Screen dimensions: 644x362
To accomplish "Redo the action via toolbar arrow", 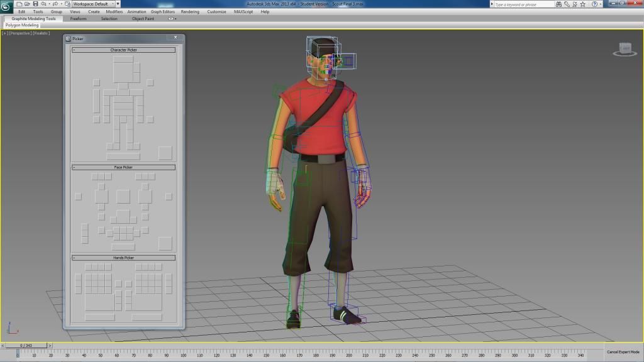I will tap(55, 4).
